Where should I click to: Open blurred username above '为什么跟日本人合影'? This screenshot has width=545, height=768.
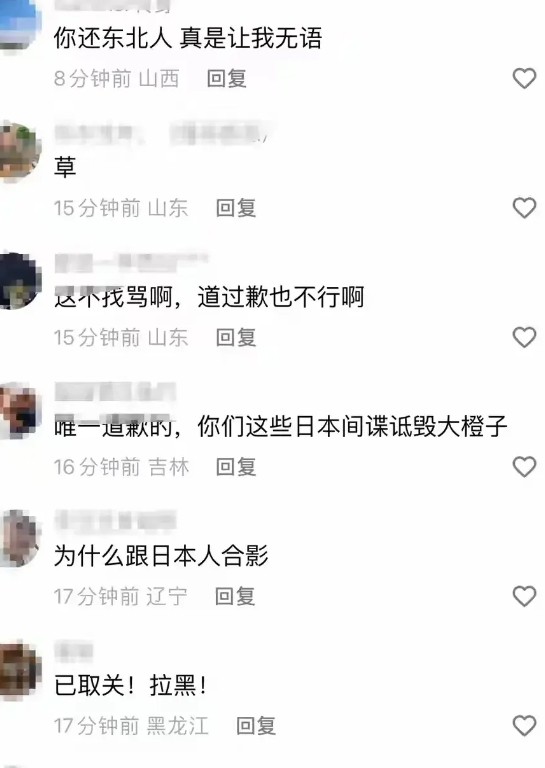coord(115,520)
